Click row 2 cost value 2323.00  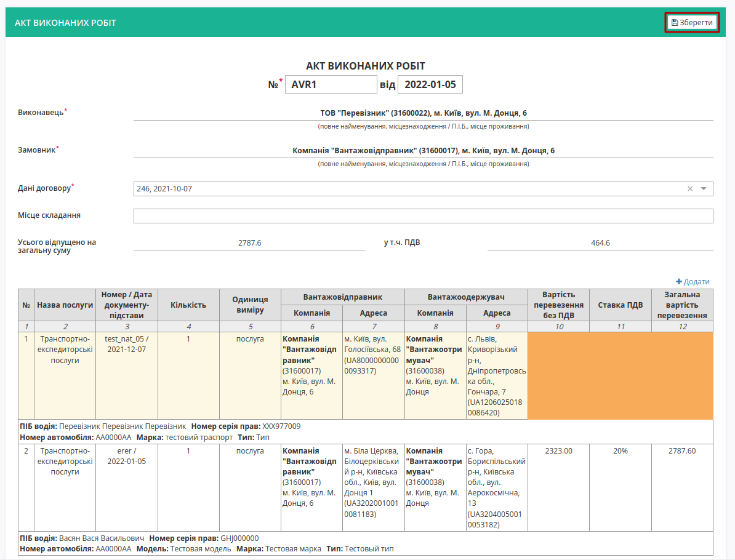tap(558, 451)
